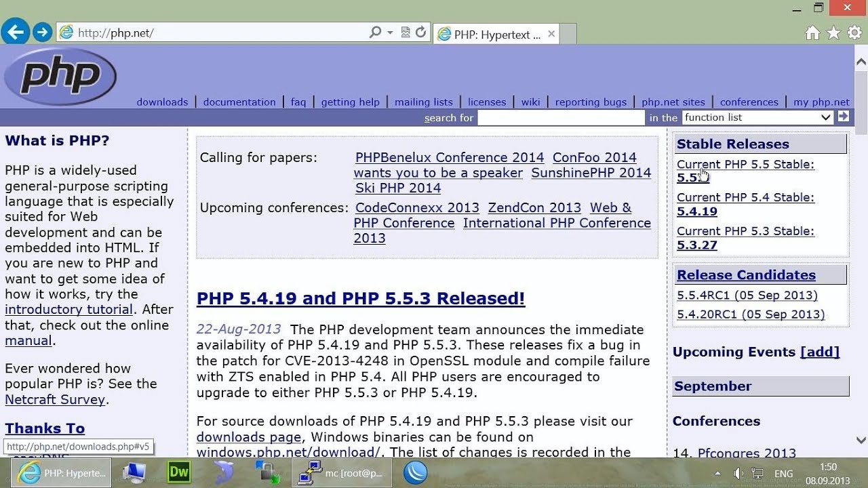This screenshot has width=868, height=488.
Task: Open Current PHP 5.3 Stable 5.3.27 link
Action: [x=745, y=238]
